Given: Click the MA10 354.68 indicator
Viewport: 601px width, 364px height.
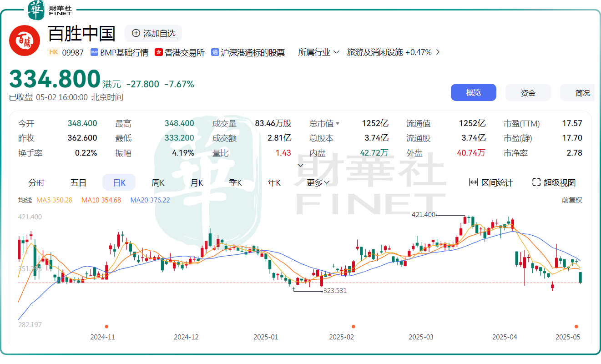Looking at the screenshot, I should coord(101,200).
